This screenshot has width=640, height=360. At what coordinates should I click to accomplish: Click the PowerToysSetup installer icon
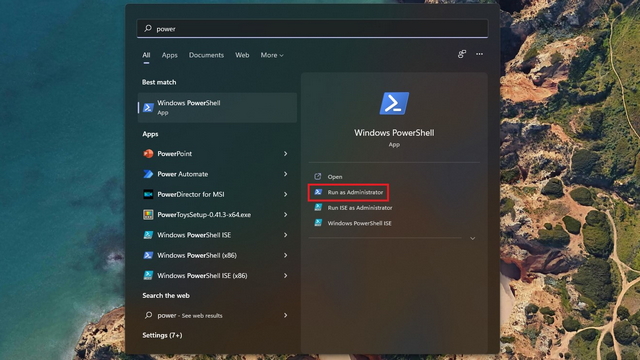pos(148,215)
